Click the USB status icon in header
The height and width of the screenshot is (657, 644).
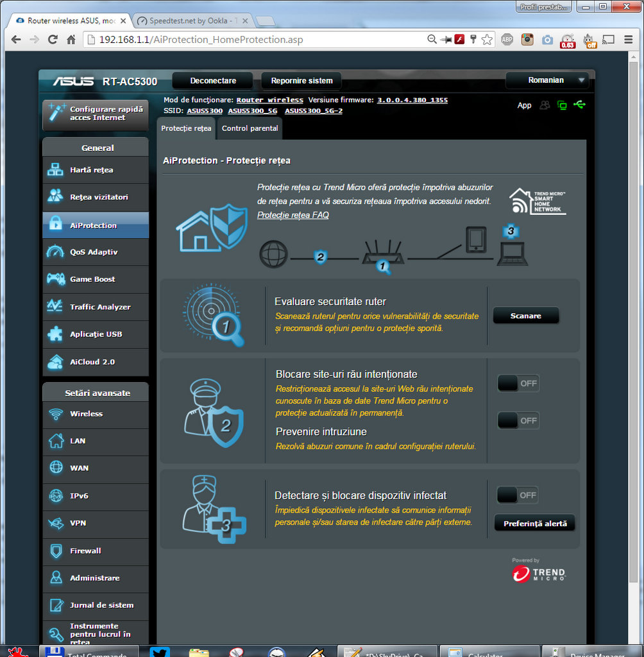(x=579, y=105)
